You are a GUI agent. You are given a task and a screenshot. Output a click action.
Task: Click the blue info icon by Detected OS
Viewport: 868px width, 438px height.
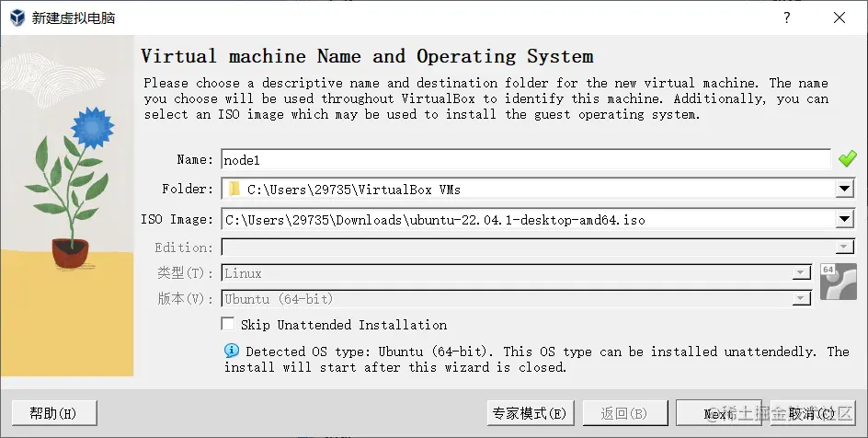[232, 351]
